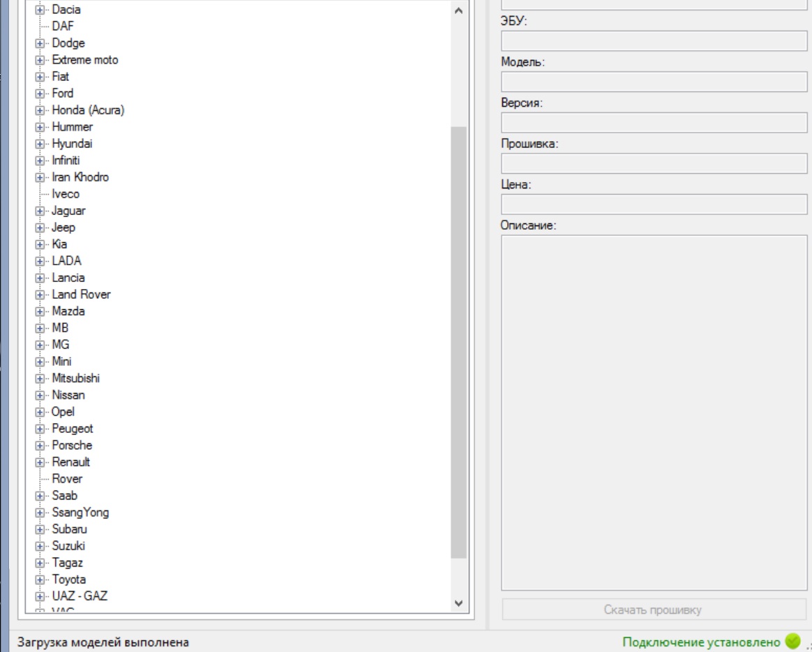Expand the Porsche brand node
This screenshot has width=812, height=652.
40,445
